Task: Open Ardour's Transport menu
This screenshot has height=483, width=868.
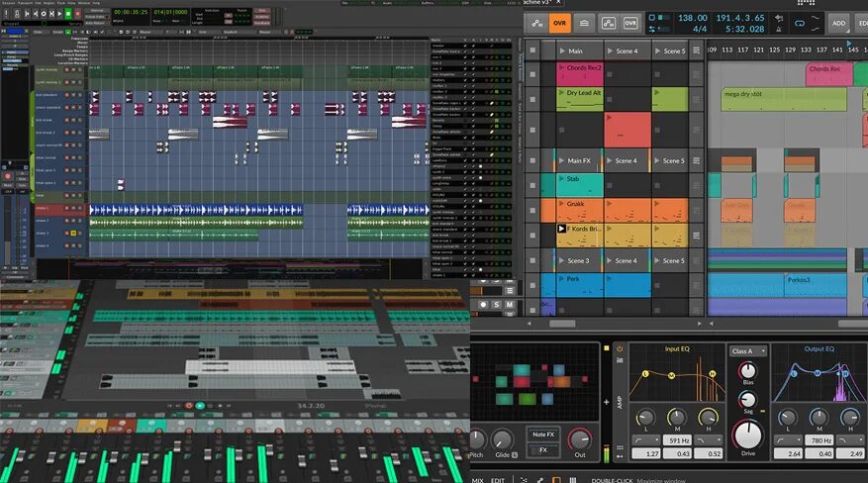Action: coord(26,3)
